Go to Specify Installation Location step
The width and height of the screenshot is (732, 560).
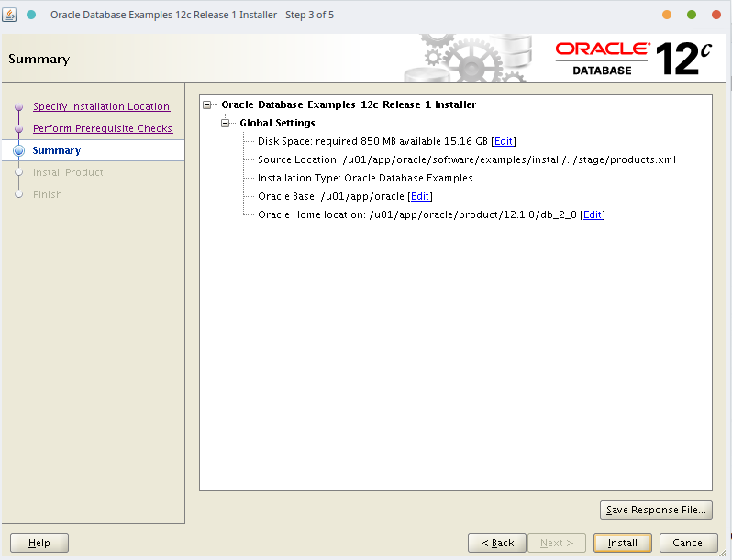pos(101,106)
